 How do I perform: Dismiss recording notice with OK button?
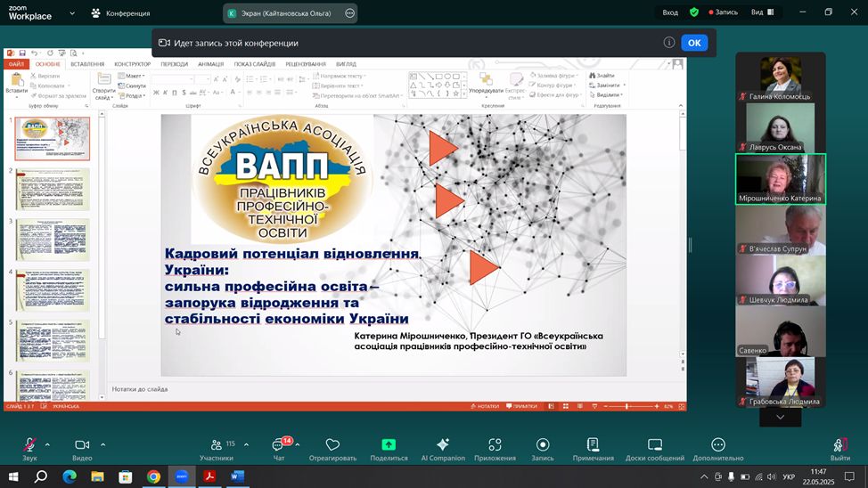(694, 43)
